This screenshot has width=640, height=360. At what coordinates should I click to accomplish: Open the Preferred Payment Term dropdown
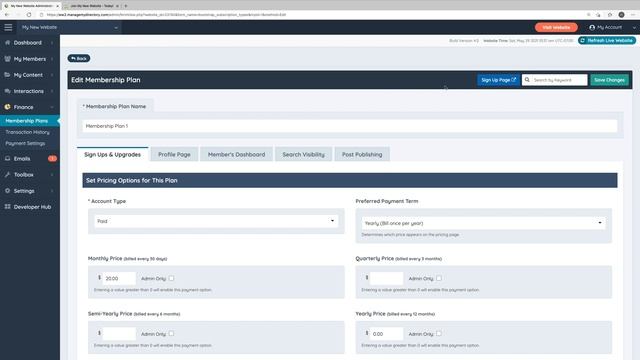click(x=483, y=223)
